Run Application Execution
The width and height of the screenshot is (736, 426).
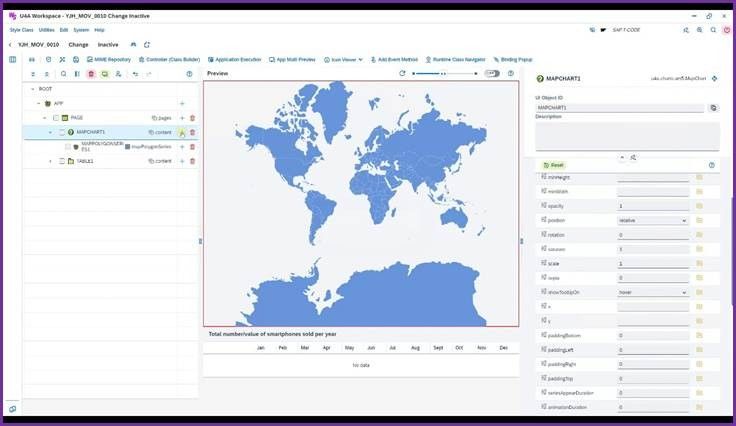pos(234,60)
